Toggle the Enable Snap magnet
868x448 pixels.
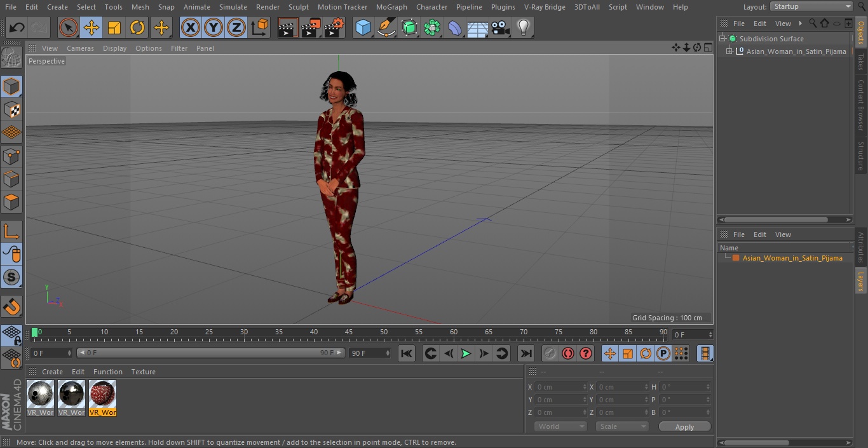[11, 307]
